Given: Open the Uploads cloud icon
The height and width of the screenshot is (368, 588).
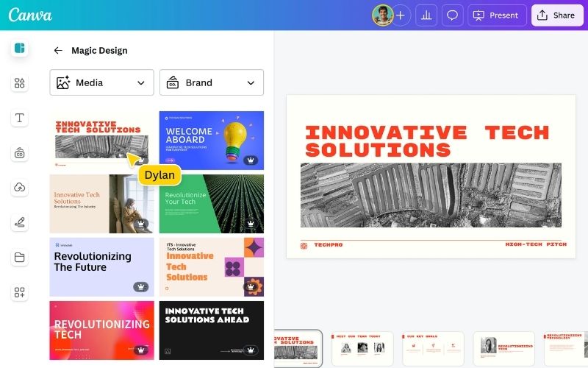Looking at the screenshot, I should pos(20,188).
